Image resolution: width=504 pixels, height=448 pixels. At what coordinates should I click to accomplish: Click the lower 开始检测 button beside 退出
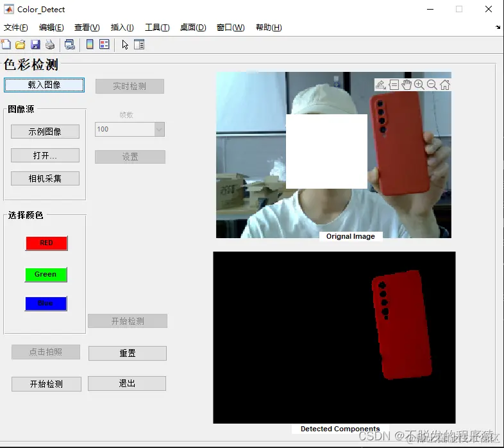46,384
